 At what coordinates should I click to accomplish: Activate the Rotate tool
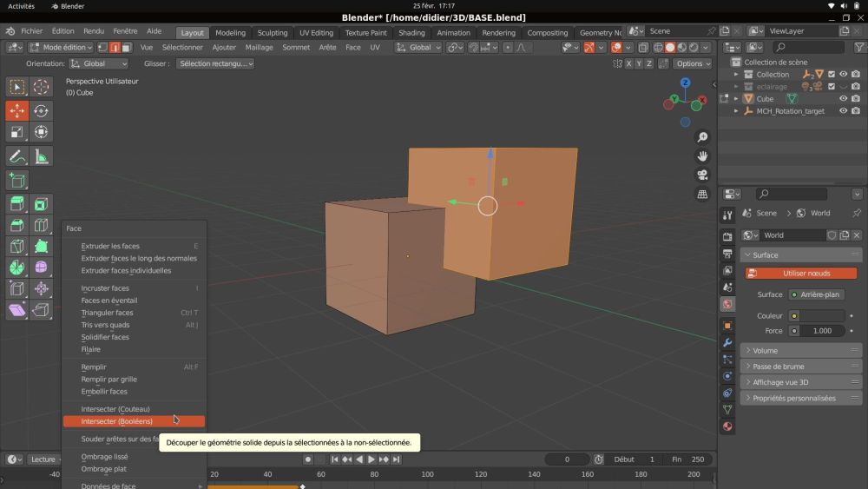pos(41,111)
